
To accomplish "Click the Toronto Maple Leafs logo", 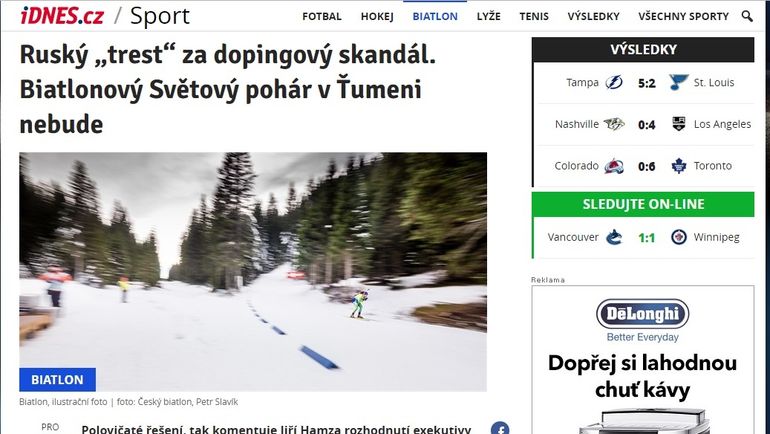I will coord(679,166).
